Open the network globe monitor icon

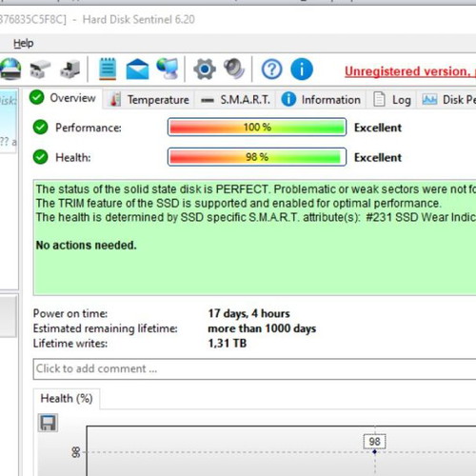pos(168,69)
